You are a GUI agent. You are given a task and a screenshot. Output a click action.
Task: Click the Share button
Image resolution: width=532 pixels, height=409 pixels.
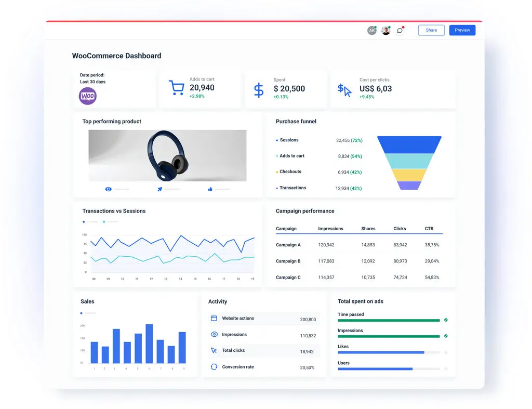coord(431,30)
